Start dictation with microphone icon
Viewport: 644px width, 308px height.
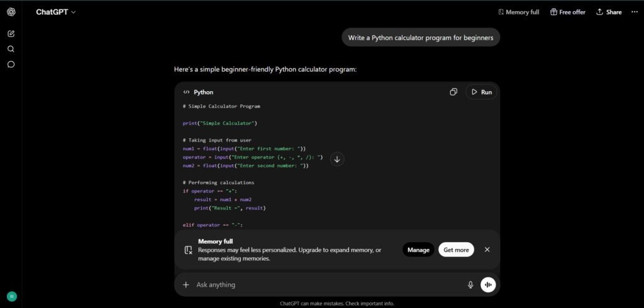pyautogui.click(x=470, y=285)
